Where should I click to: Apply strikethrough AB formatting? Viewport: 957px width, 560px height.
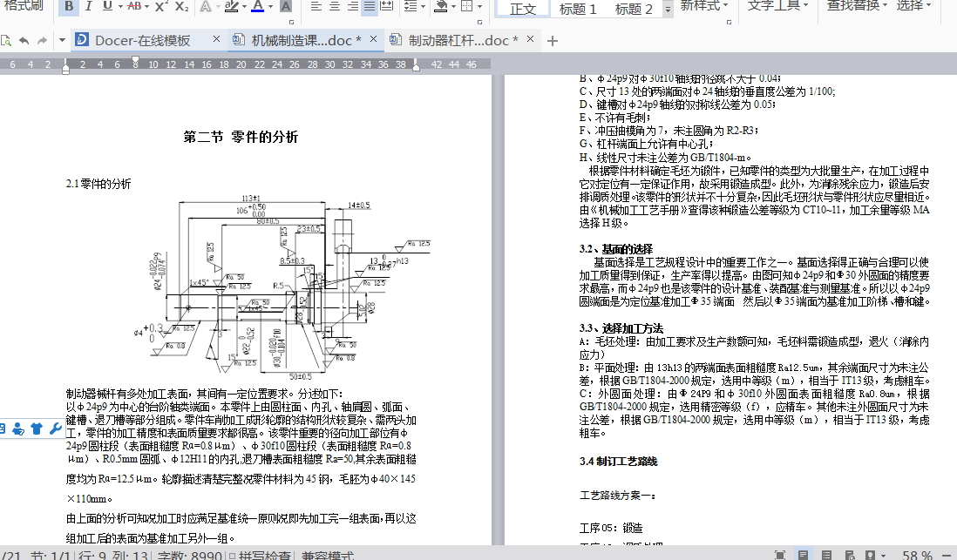pyautogui.click(x=134, y=6)
